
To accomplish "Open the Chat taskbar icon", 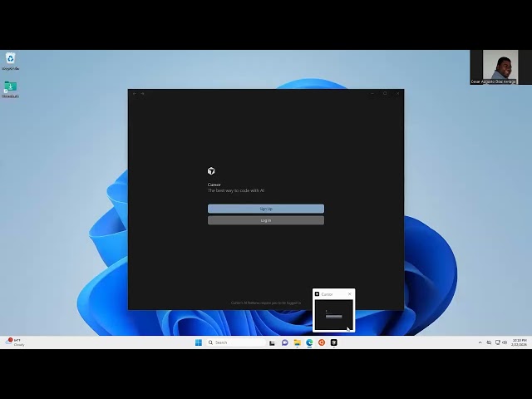I will pyautogui.click(x=284, y=342).
